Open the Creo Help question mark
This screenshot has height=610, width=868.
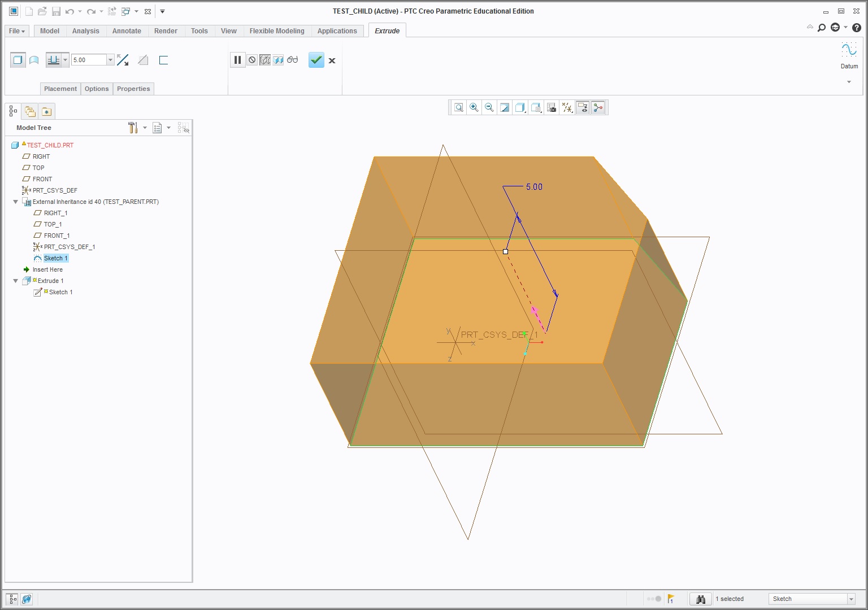coord(857,27)
